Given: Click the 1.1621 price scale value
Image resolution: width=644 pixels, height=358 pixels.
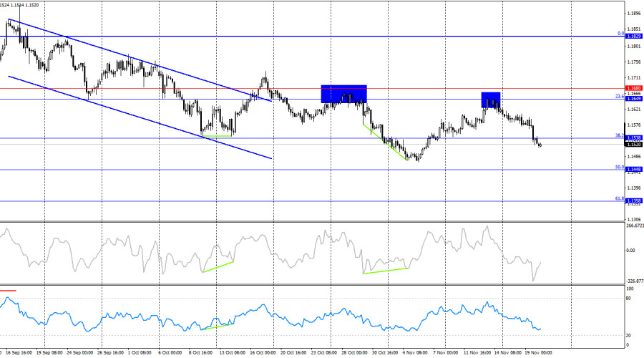Looking at the screenshot, I should point(634,110).
